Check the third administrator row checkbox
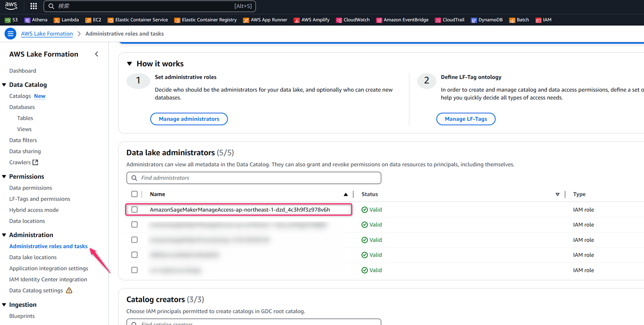 click(x=134, y=240)
